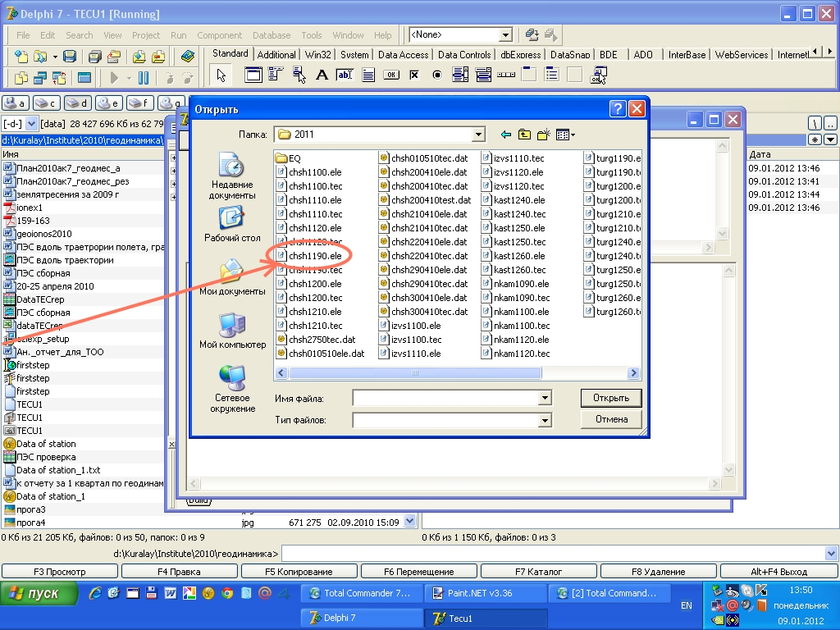Open Недавние документы in places bar
840x630 pixels.
coord(232,176)
